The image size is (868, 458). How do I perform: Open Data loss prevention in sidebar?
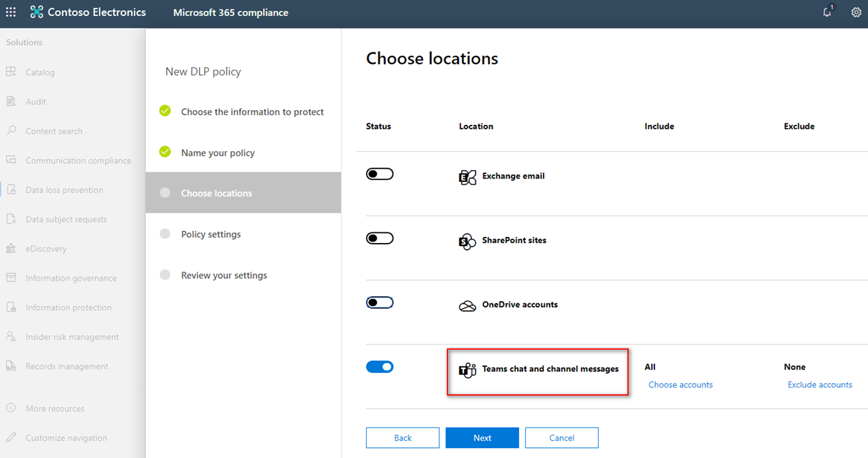64,190
